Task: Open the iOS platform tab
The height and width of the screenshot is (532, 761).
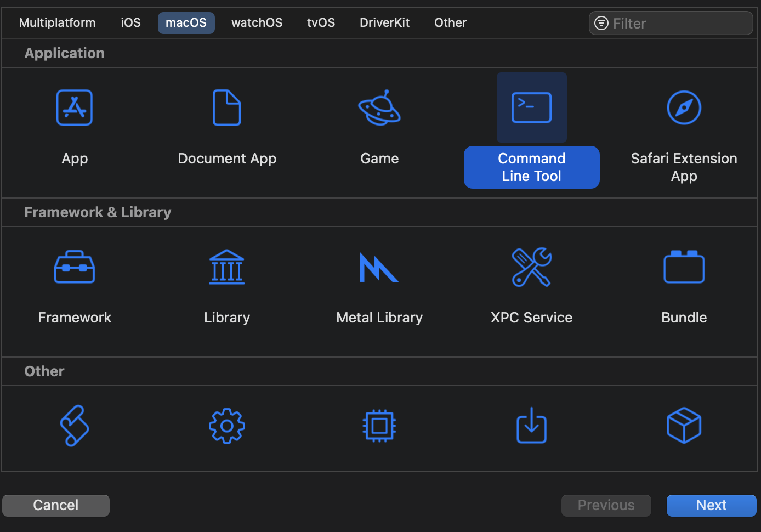Action: (131, 23)
